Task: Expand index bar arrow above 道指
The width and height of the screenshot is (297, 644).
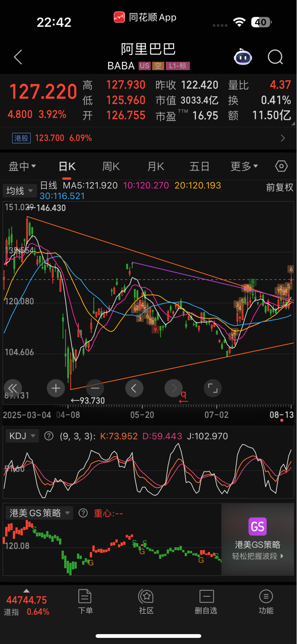Action: pyautogui.click(x=26, y=591)
